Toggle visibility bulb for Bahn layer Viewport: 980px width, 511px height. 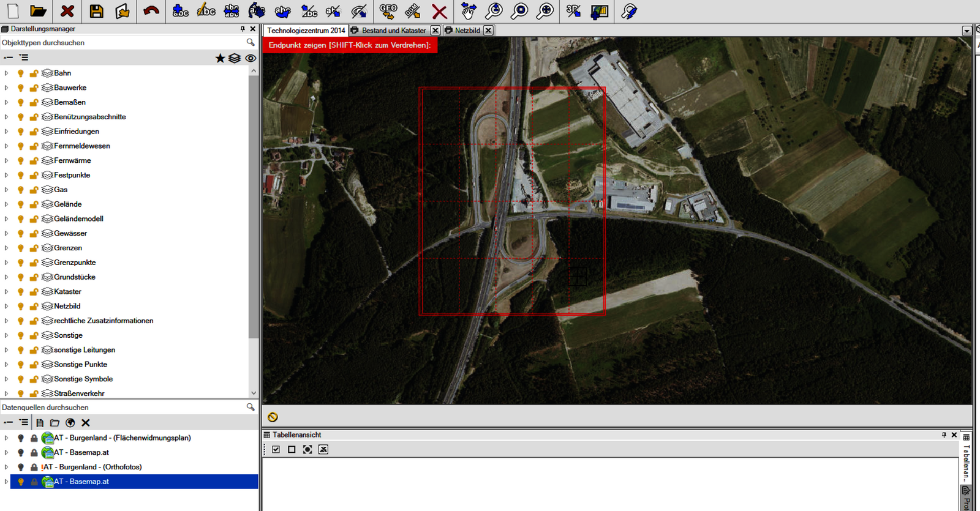click(21, 73)
